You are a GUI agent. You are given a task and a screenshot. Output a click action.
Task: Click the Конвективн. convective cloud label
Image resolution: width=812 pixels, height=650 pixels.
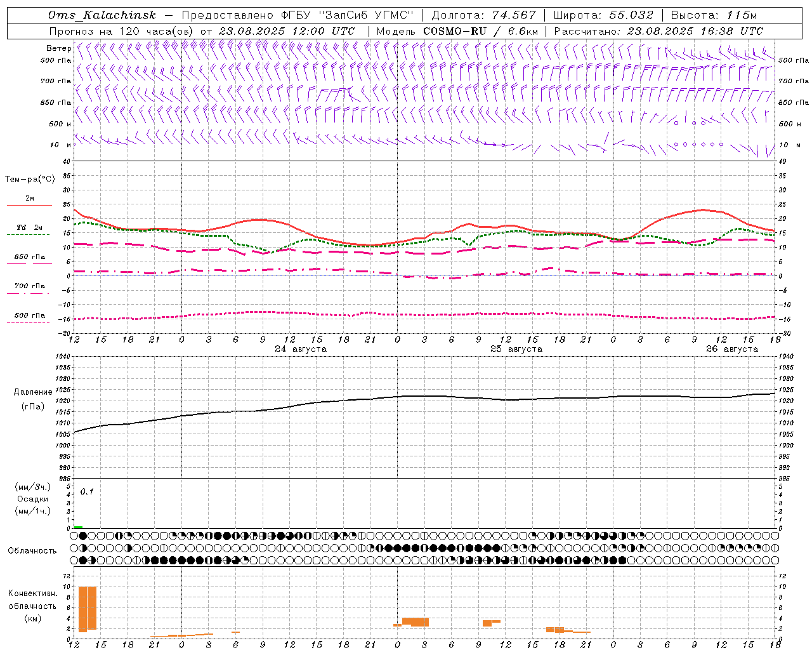[32, 594]
